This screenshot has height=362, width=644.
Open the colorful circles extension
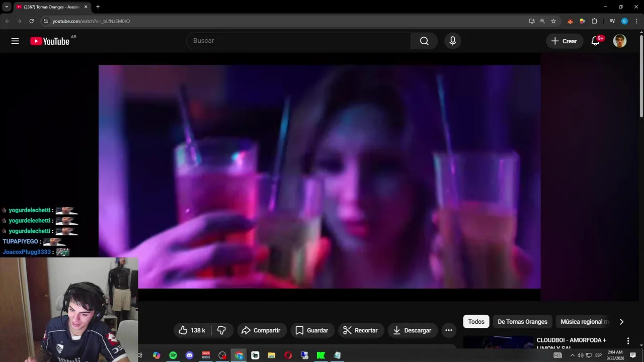point(582,21)
